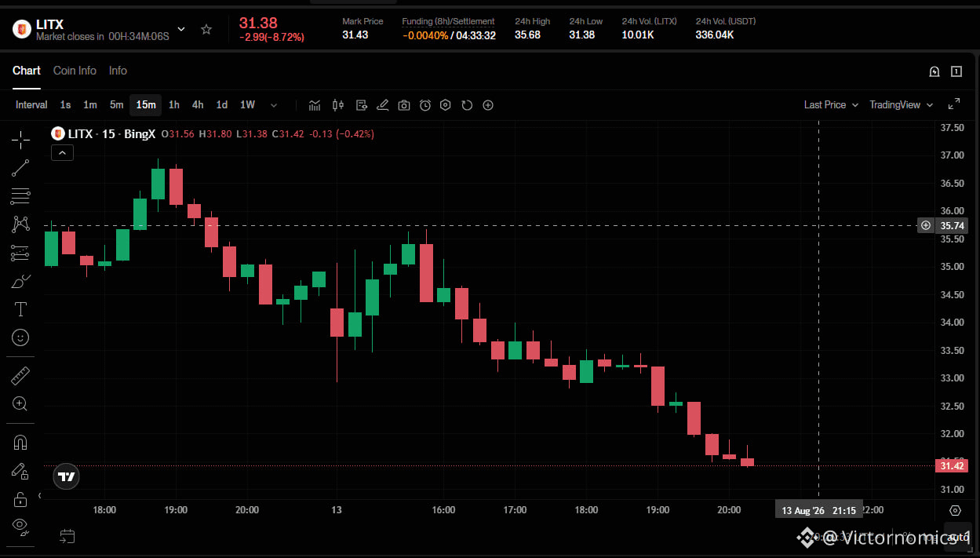The image size is (980, 558).
Task: Click the circled plus toolbar icon
Action: coord(488,105)
